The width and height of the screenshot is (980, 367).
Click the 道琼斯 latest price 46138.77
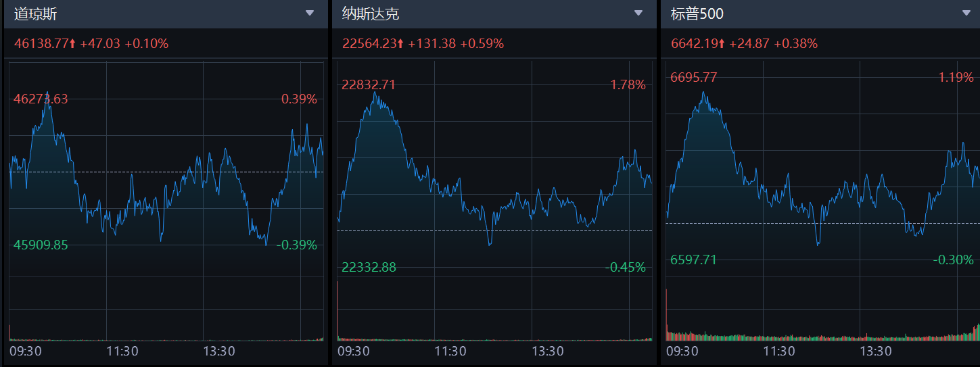click(x=41, y=44)
